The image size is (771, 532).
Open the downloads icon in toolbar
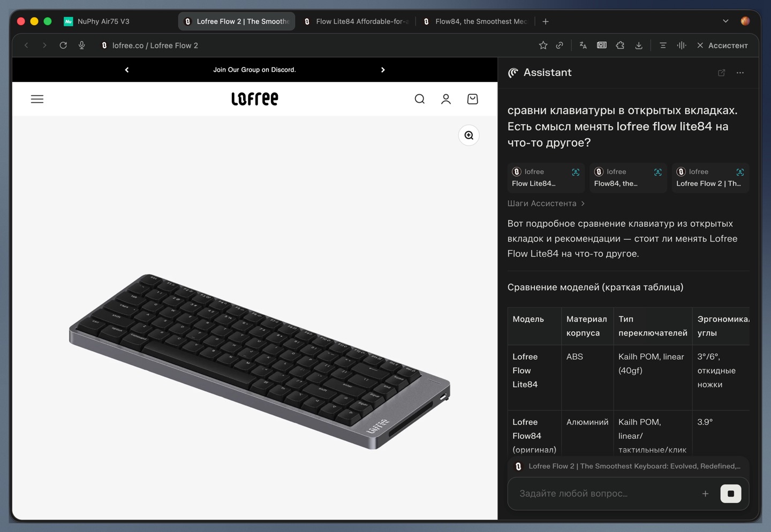pos(639,45)
